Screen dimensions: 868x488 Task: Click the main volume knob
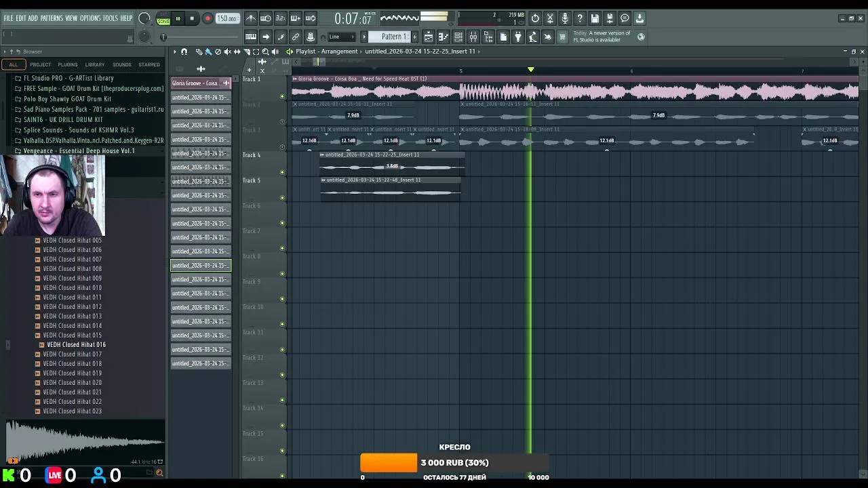(144, 18)
